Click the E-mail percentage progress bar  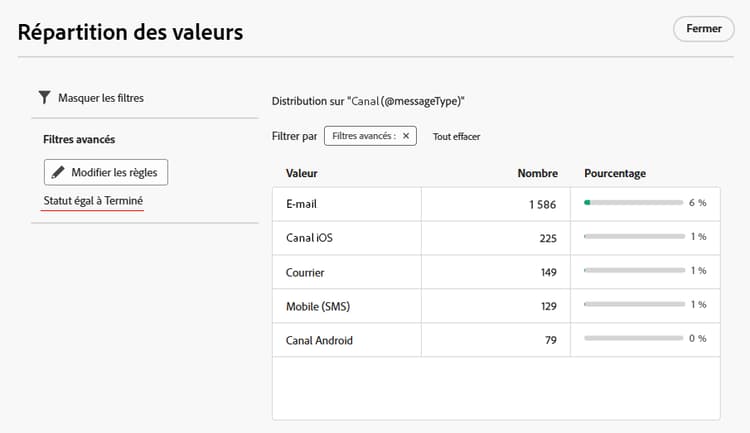point(633,203)
